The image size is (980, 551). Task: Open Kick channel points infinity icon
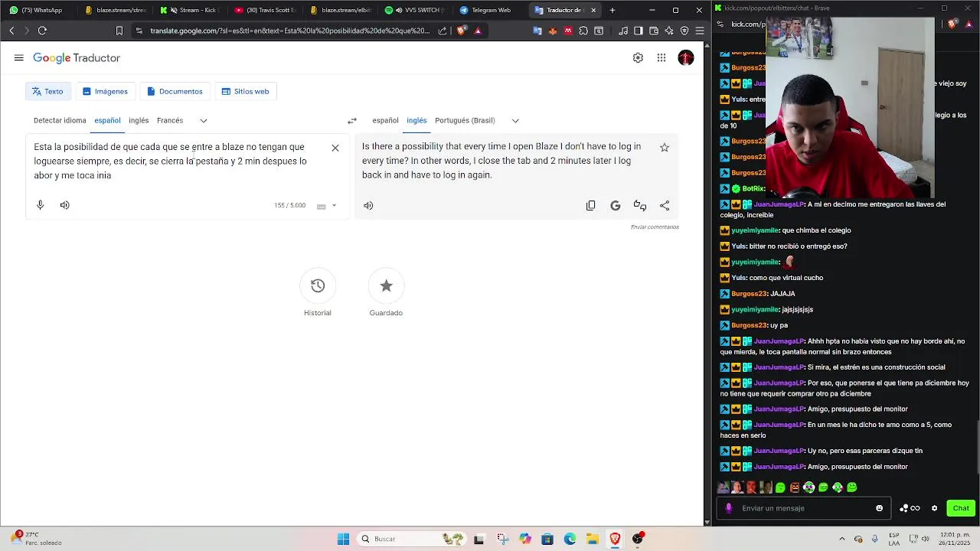[910, 508]
